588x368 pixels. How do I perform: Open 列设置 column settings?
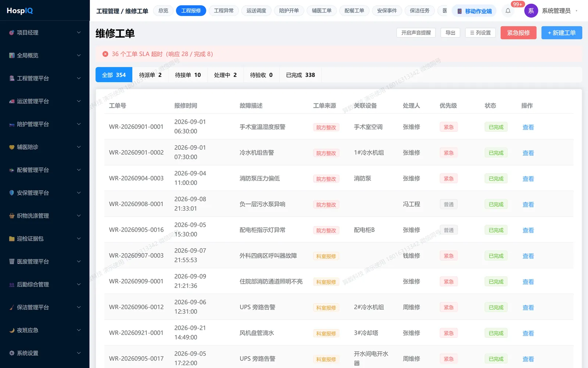point(480,33)
